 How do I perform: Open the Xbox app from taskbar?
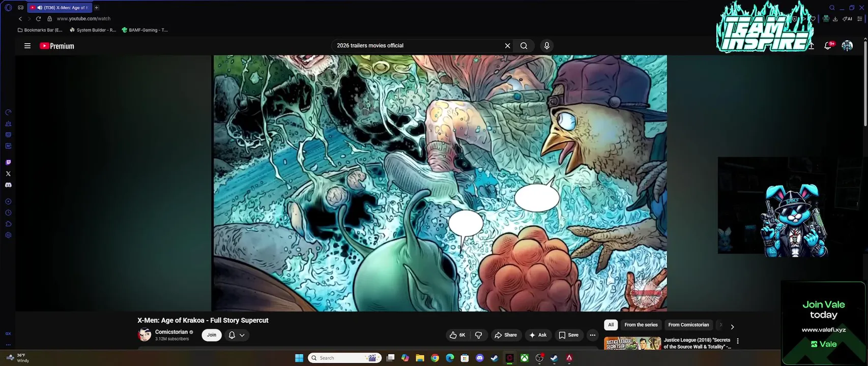coord(524,358)
